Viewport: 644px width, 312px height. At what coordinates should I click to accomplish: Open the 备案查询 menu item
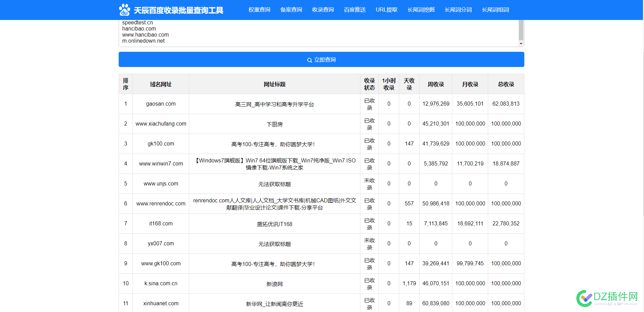[291, 10]
